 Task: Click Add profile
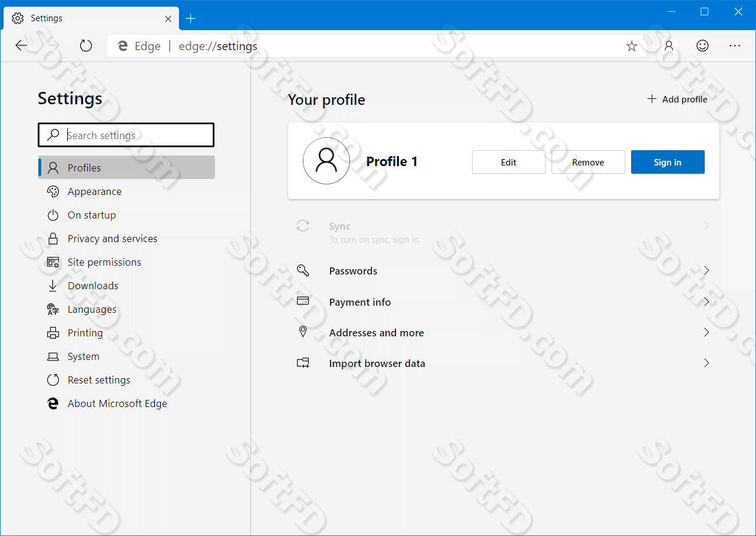tap(678, 99)
